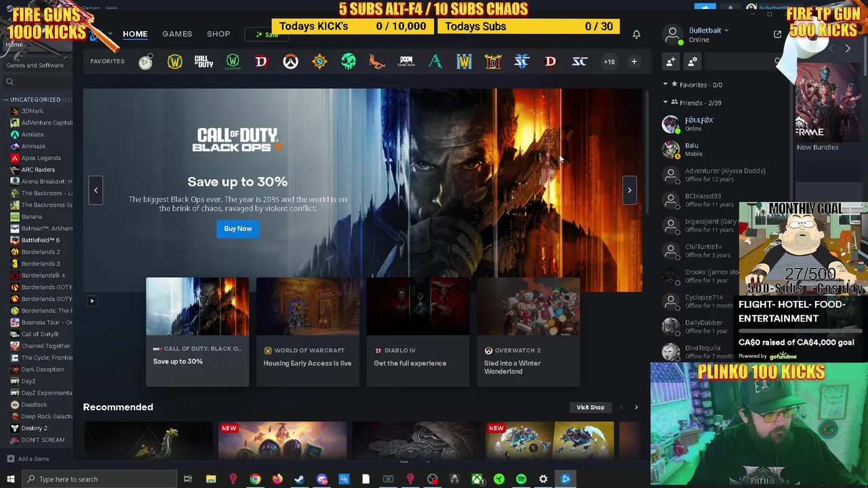This screenshot has height=488, width=868.
Task: Collapse UNCATEGORIZED games group
Action: tap(6, 100)
